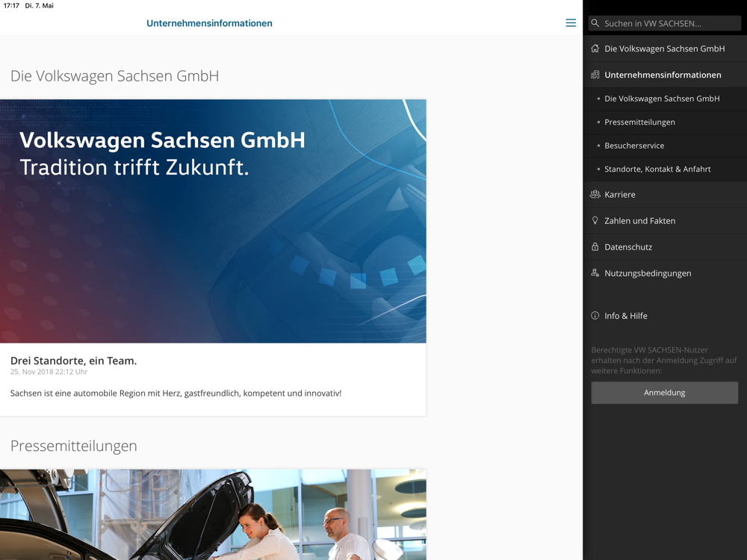The image size is (747, 560).
Task: Click the building icon beside Unternehmensinformationen
Action: (595, 74)
